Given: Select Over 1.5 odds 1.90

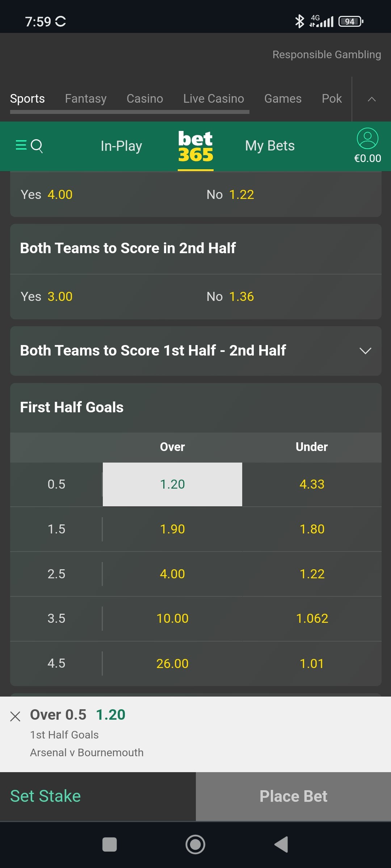Looking at the screenshot, I should tap(172, 529).
